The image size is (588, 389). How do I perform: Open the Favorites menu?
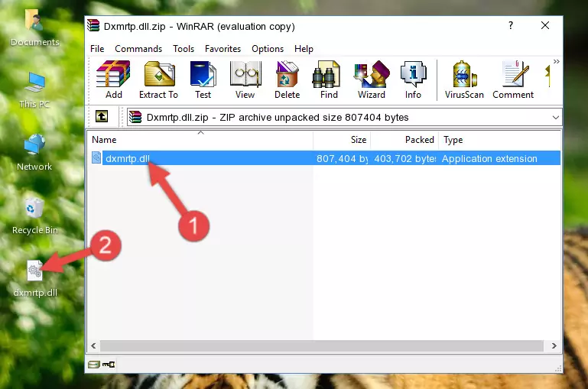[x=223, y=49]
